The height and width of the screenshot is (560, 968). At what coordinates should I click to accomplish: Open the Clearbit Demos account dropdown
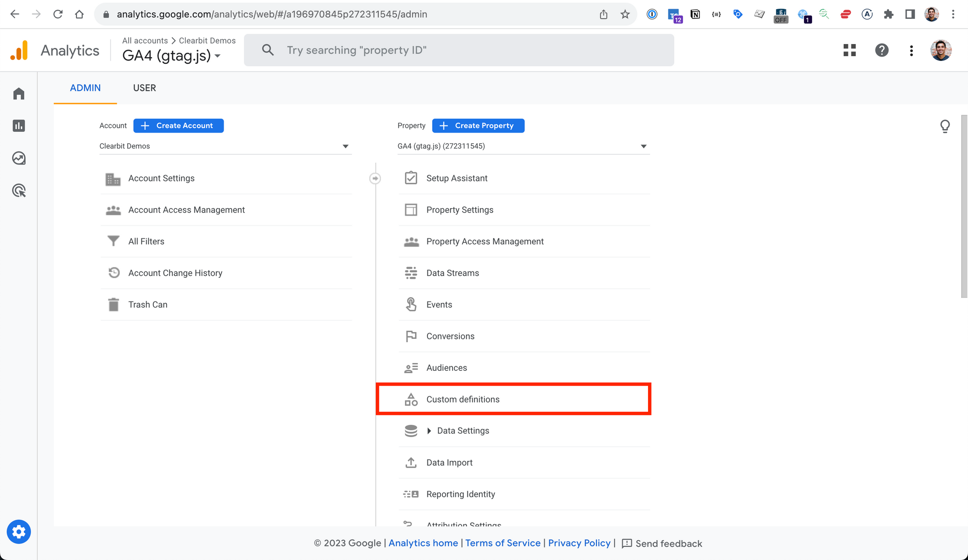[x=225, y=146]
